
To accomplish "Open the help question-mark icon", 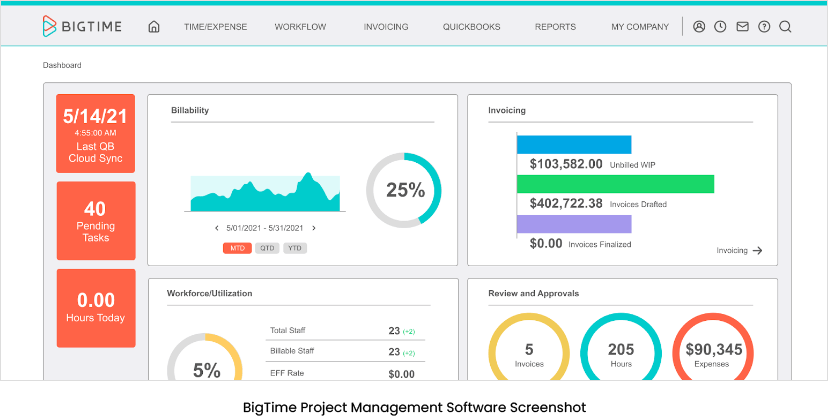I will [x=764, y=26].
